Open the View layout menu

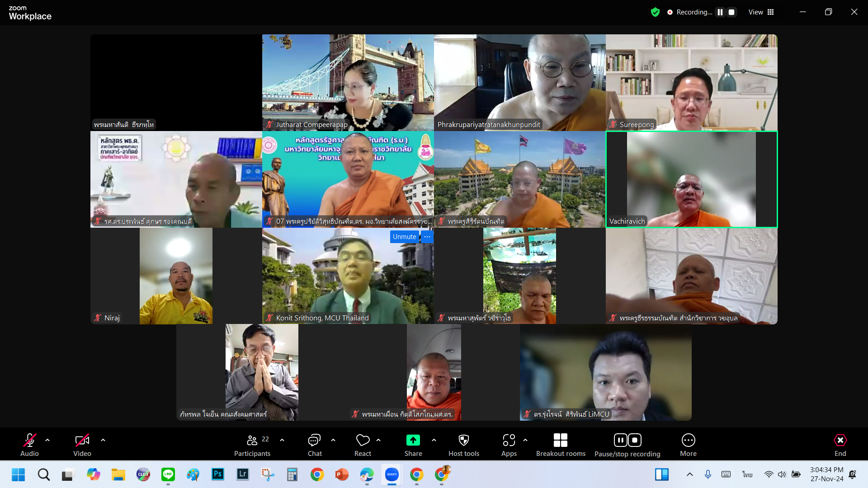[x=761, y=12]
